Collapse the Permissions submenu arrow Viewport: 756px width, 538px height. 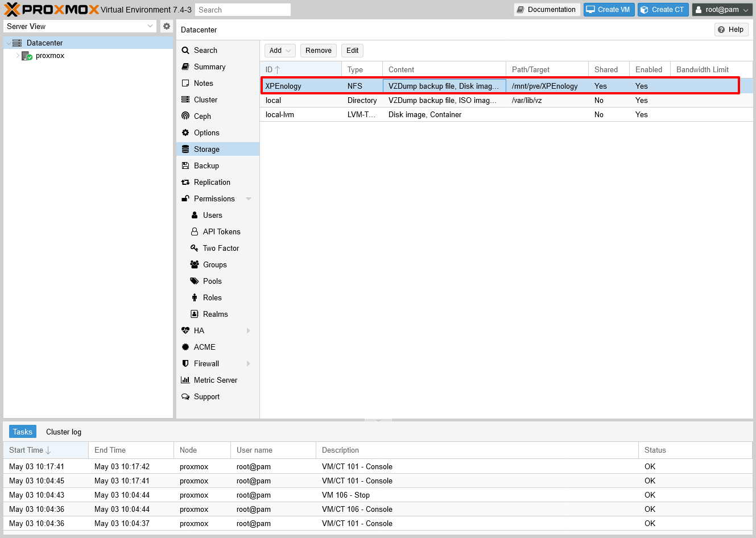tap(249, 198)
